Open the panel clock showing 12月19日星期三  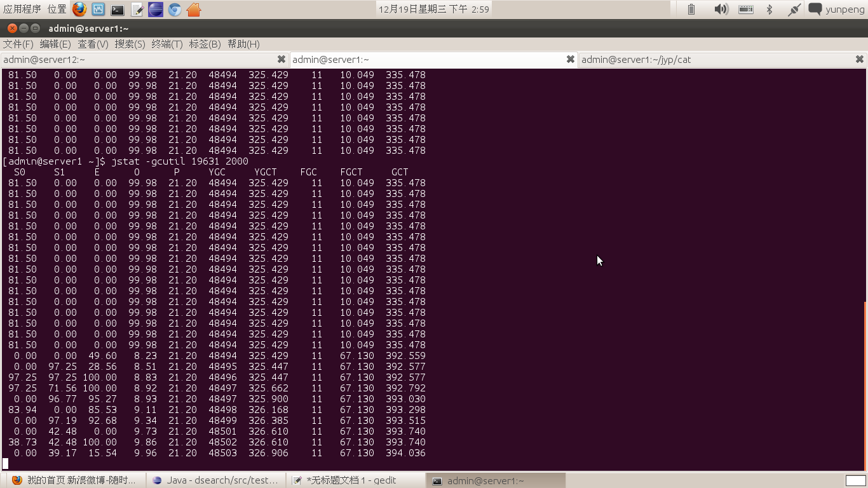pyautogui.click(x=434, y=10)
